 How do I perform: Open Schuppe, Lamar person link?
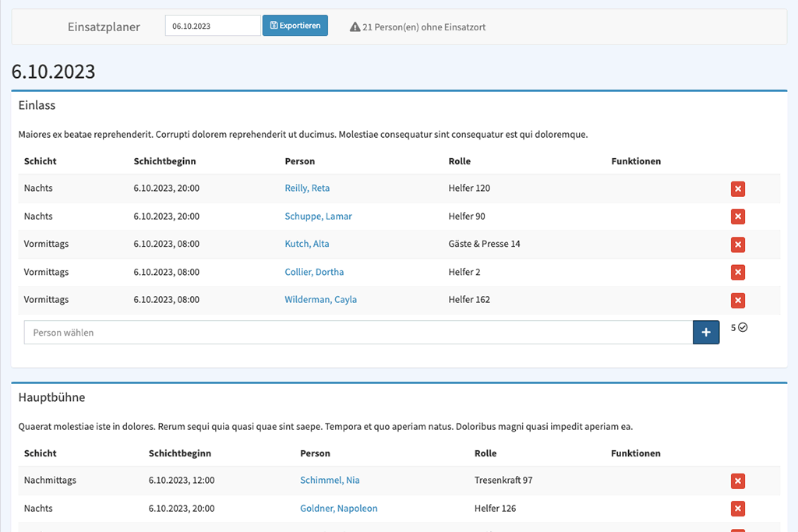pos(318,217)
